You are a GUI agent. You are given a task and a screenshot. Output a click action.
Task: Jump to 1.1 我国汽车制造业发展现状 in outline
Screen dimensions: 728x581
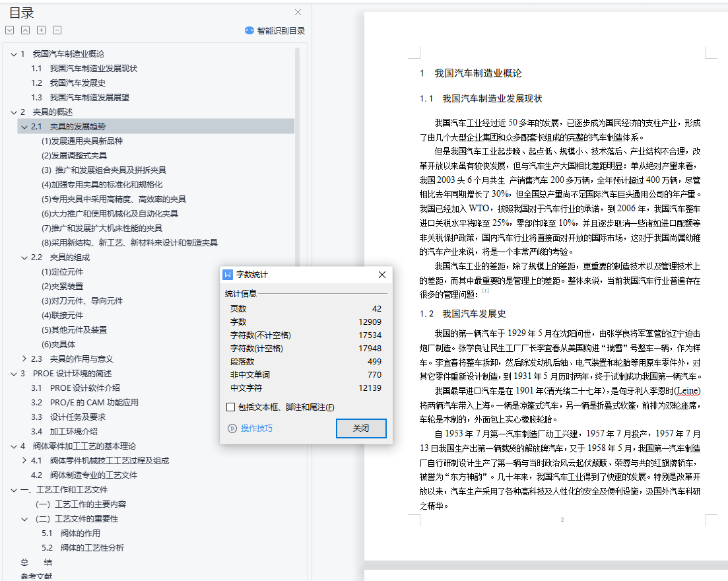pos(84,68)
